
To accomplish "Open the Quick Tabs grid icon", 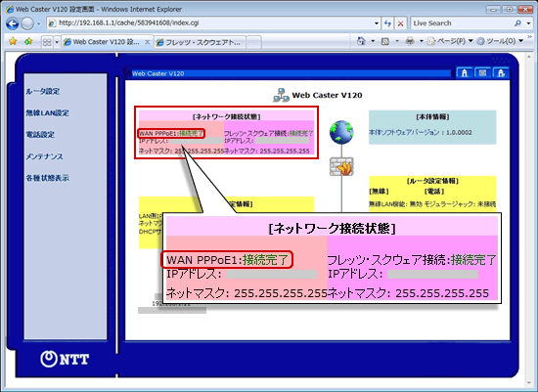I will (47, 42).
